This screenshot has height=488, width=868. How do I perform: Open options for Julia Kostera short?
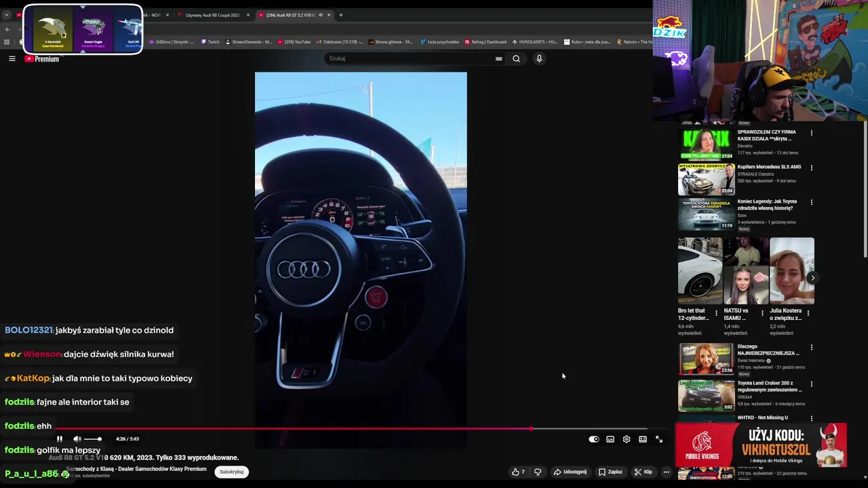point(808,313)
